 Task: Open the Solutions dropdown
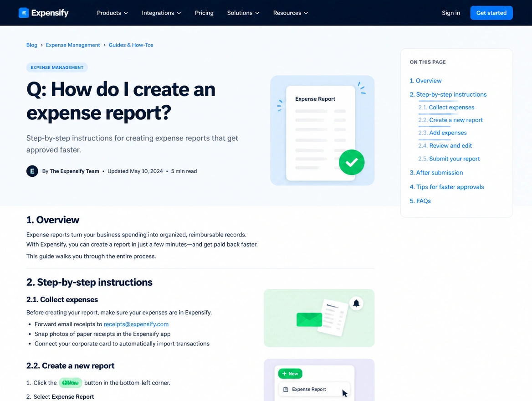(x=243, y=13)
